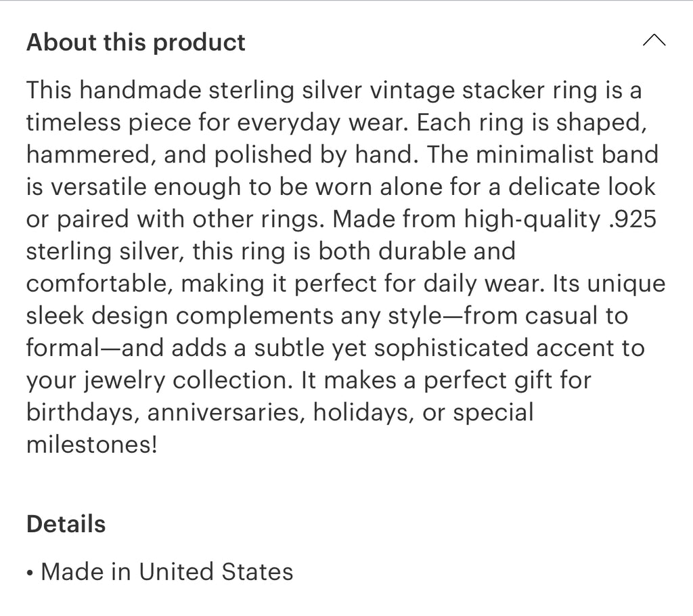Screen dimensions: 693x616
Task: Select the Made in United States item
Action: pos(166,572)
